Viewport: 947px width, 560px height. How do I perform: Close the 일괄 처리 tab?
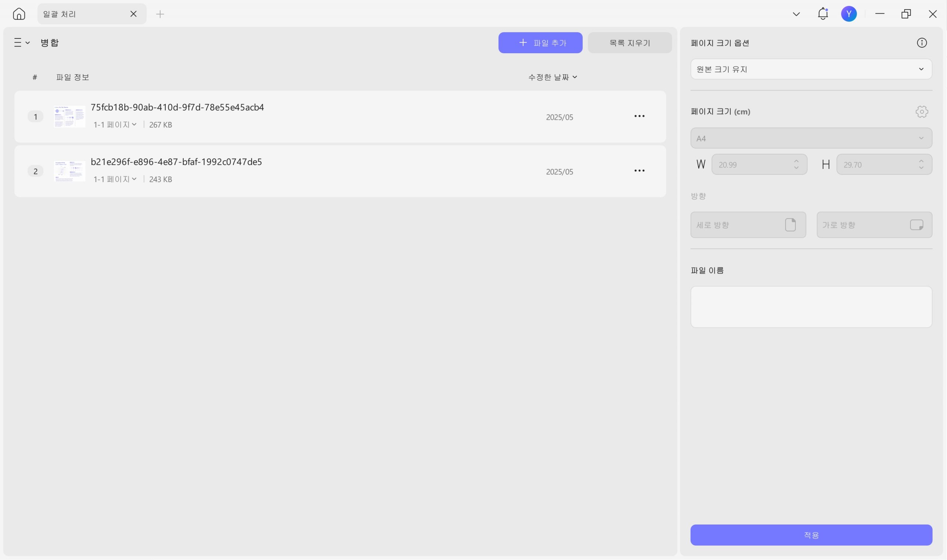click(133, 14)
